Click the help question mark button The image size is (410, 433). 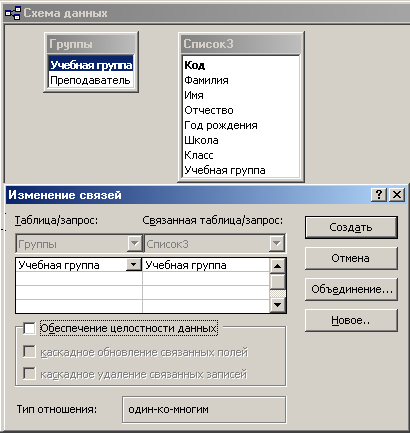(x=379, y=195)
